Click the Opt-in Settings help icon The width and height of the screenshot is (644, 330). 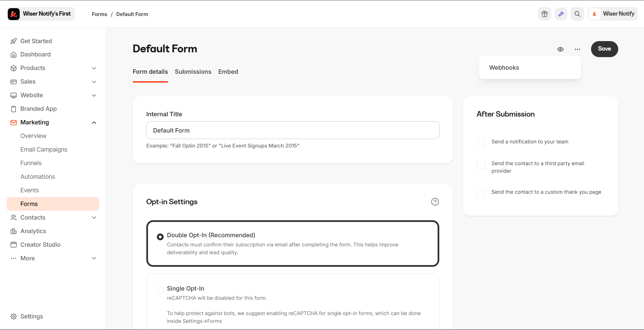(435, 202)
